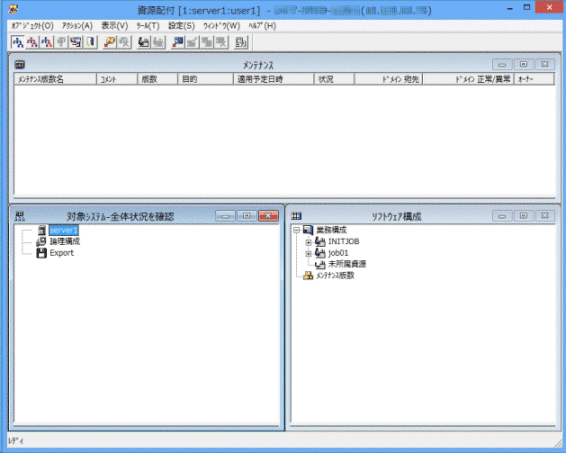Click the application icon in the title bar

point(13,9)
